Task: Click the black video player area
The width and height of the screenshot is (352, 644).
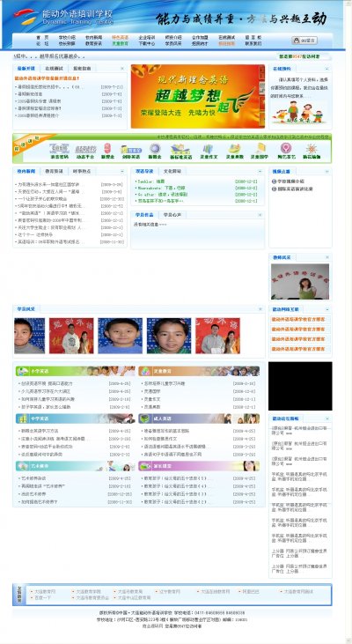Action: 300,386
